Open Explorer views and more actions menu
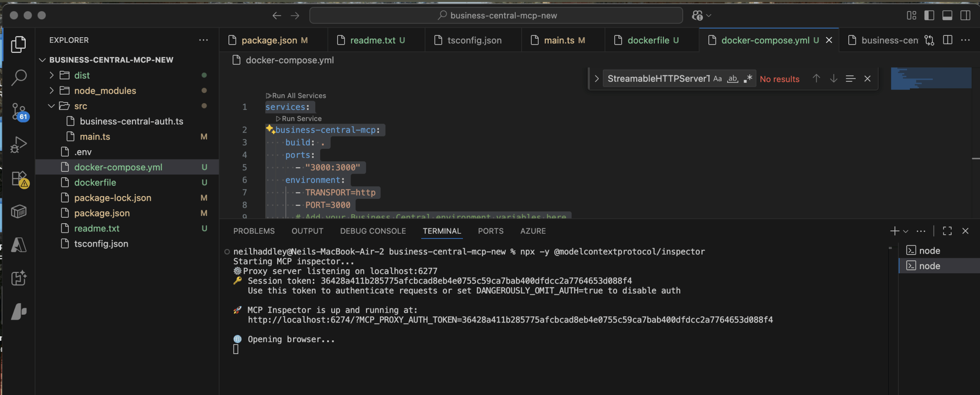 [x=203, y=40]
